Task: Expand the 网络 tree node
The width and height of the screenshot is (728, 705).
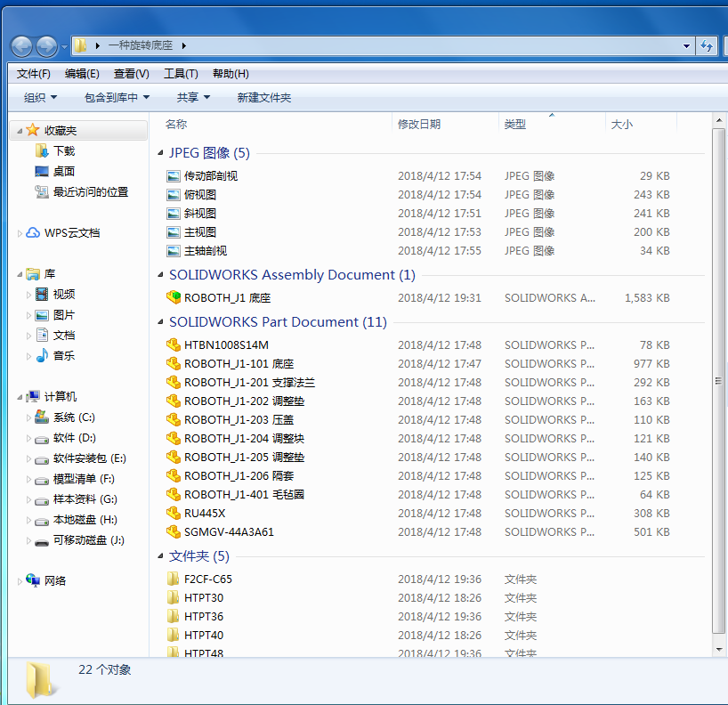Action: (x=20, y=581)
